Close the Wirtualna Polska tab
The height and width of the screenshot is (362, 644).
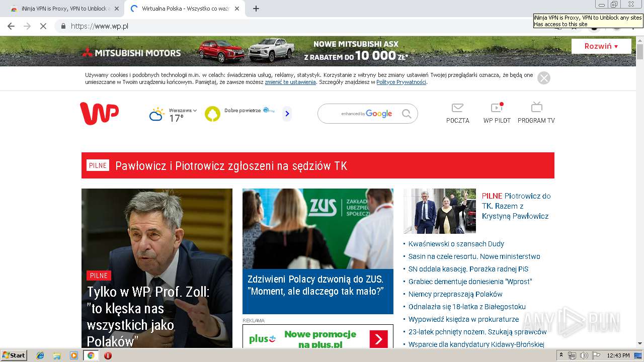coord(237,9)
